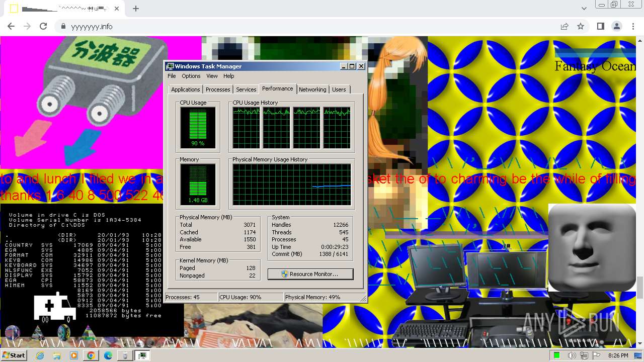Bookmark this page with star icon
Viewport: 644px width, 362px height.
tap(581, 26)
